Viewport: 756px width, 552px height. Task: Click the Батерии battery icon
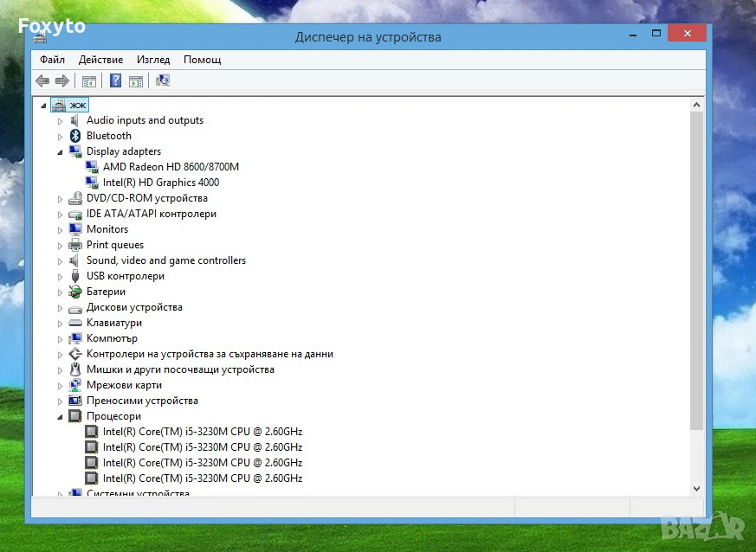click(x=75, y=292)
